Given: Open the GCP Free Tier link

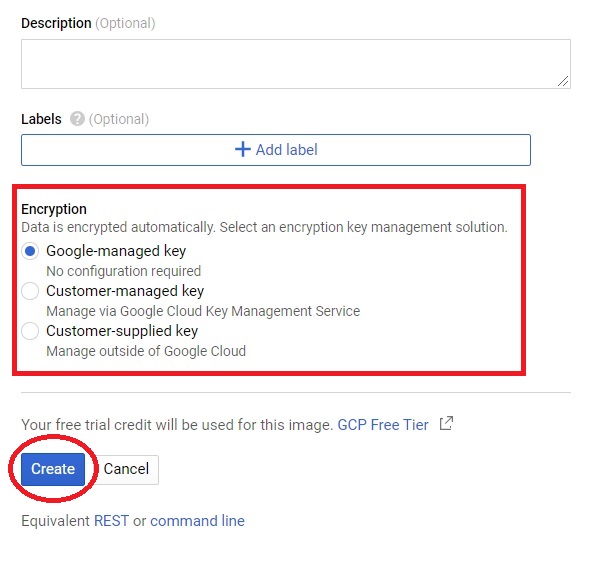Looking at the screenshot, I should 382,425.
